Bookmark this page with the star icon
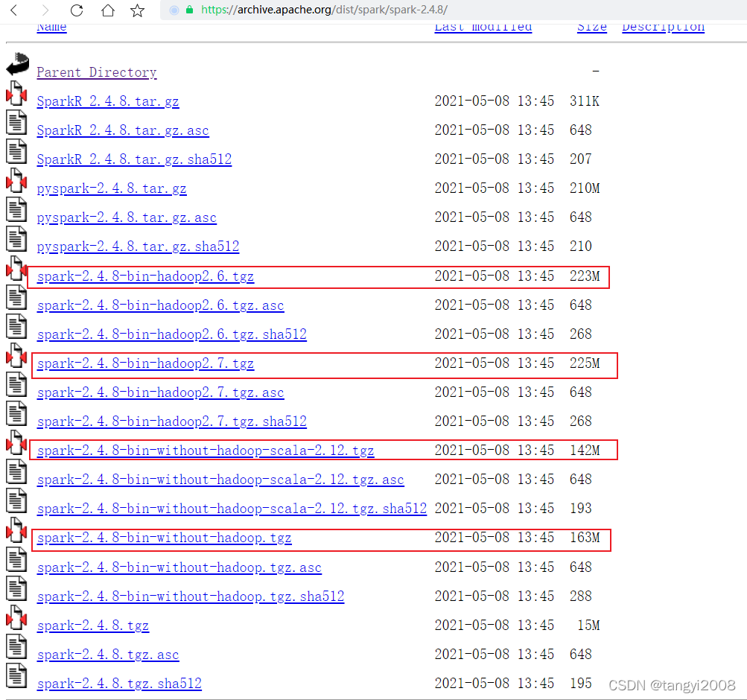747x700 pixels. [x=138, y=10]
